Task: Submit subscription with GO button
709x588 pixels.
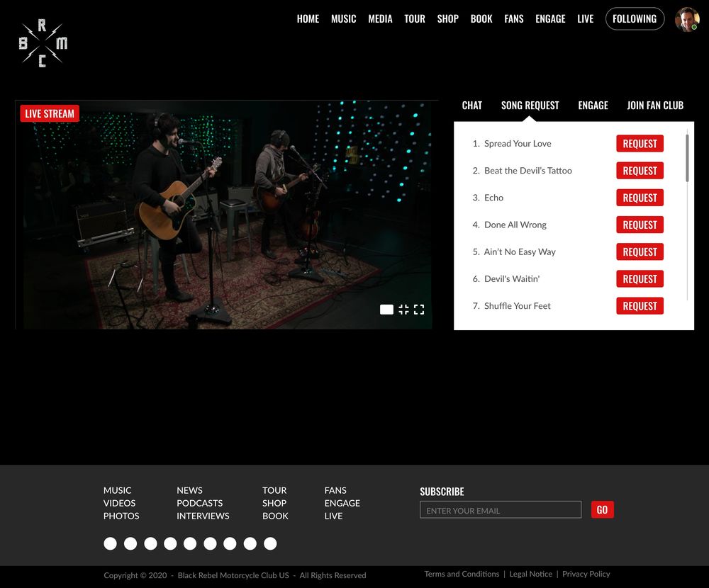Action: 602,510
